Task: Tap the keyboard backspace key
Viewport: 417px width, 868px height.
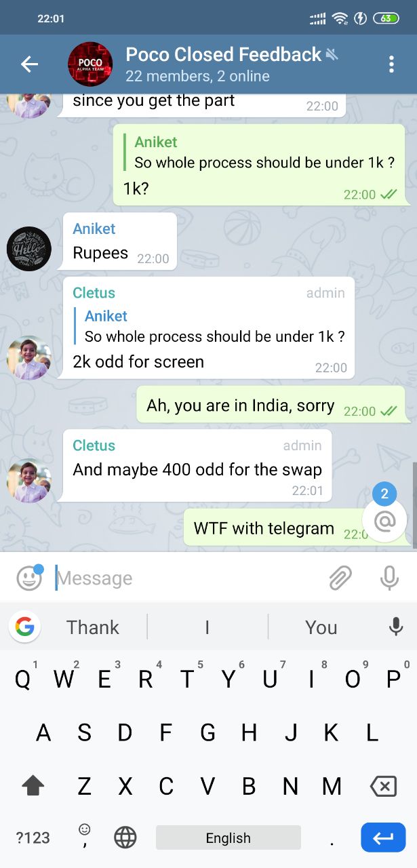Action: pyautogui.click(x=383, y=787)
